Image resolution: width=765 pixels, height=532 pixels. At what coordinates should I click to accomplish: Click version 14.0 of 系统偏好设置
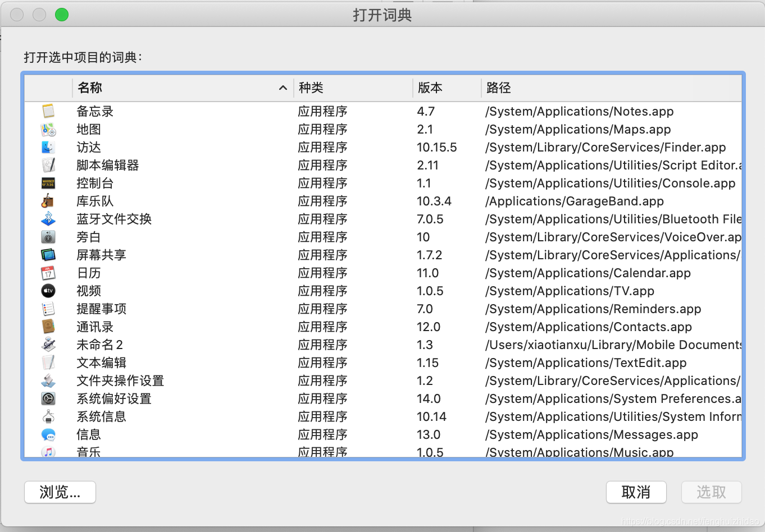pos(429,398)
